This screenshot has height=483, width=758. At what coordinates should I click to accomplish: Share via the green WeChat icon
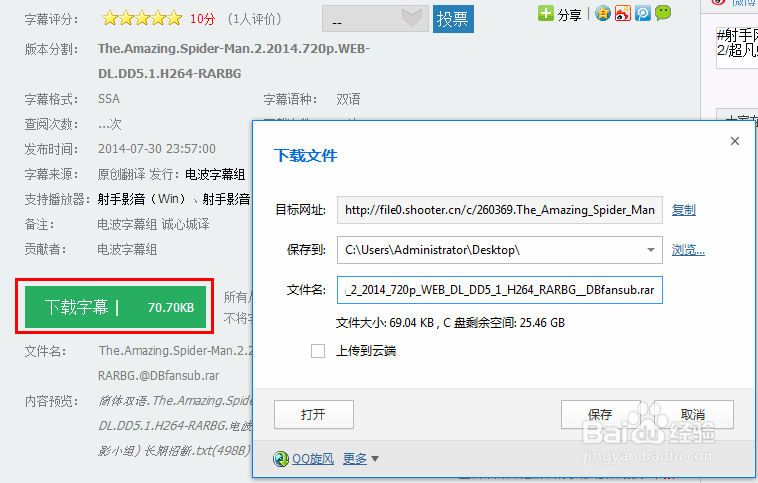663,13
